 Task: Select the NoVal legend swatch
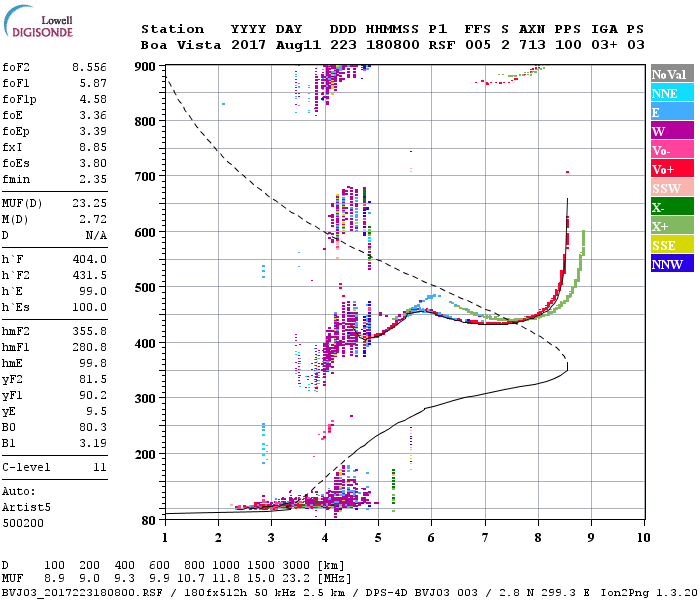672,74
